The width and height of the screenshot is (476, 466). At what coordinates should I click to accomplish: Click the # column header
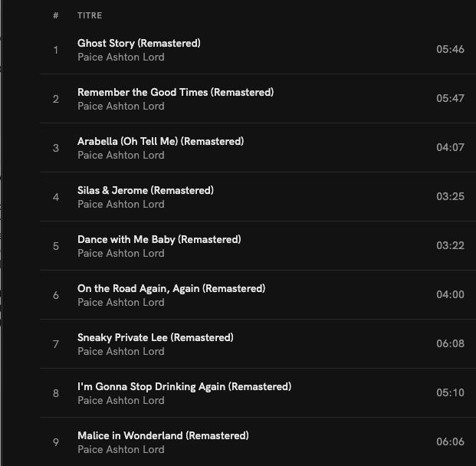56,15
